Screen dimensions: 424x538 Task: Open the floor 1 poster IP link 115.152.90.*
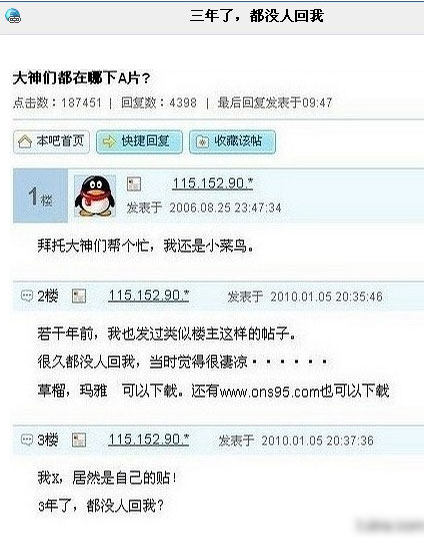click(x=213, y=184)
